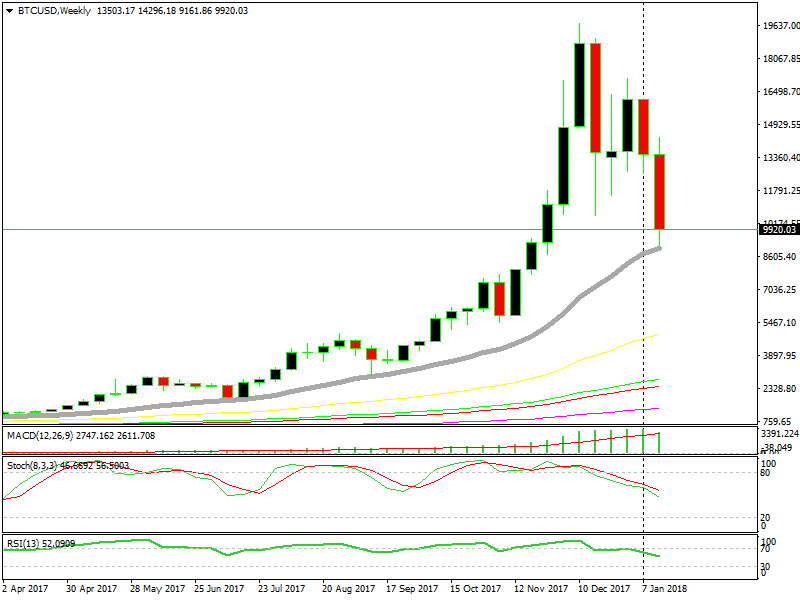Click the OHLC values '13503.17 14296.18 9161.86 9920.03'

pyautogui.click(x=172, y=11)
